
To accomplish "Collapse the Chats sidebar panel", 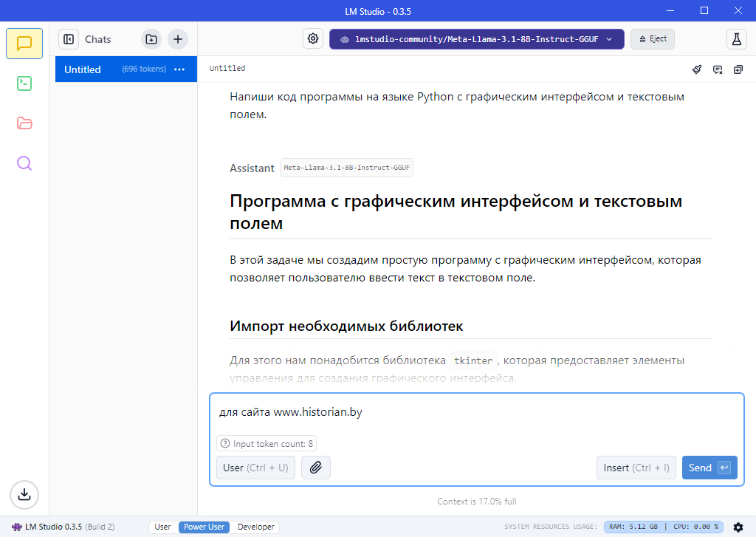I will click(x=69, y=39).
